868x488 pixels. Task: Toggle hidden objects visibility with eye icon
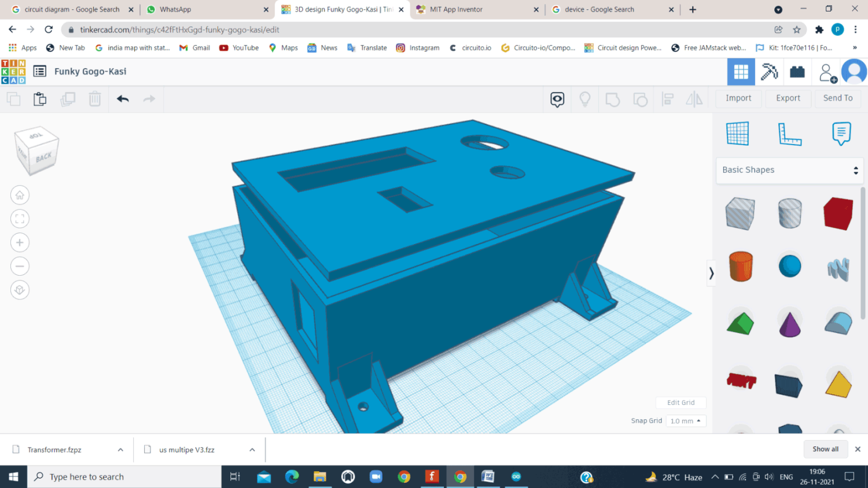point(556,99)
